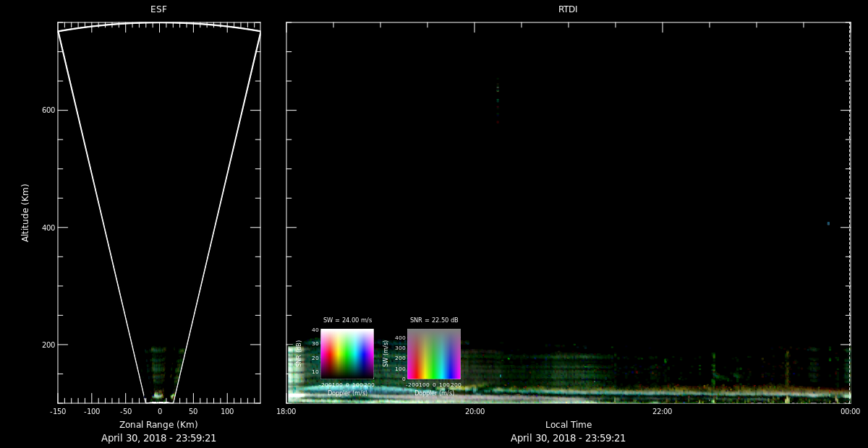The width and height of the screenshot is (868, 448).
Task: Click the 0 zonal range tick label
Action: coord(159,412)
